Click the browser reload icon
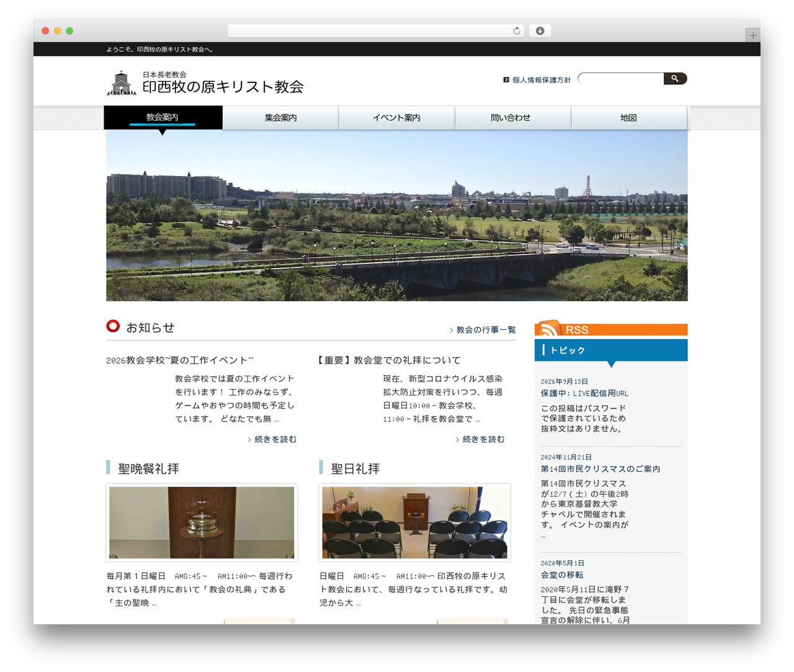Image resolution: width=794 pixels, height=672 pixels. point(517,31)
